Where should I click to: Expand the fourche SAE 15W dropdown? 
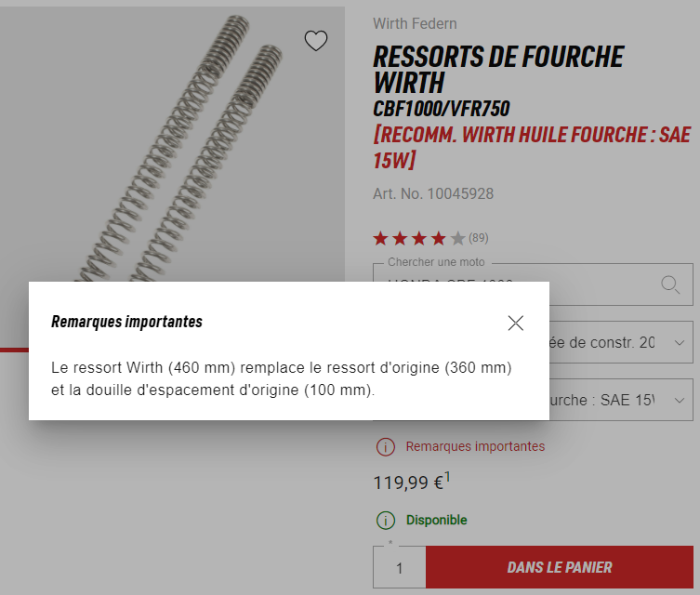coord(621,400)
